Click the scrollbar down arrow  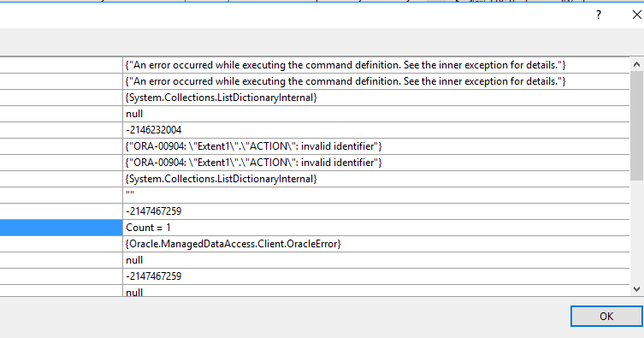point(636,289)
